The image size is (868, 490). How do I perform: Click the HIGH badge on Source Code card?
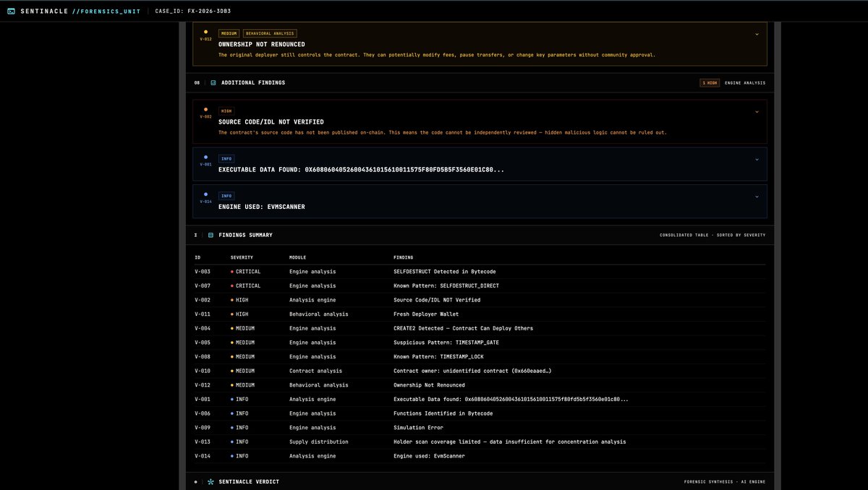pos(226,111)
